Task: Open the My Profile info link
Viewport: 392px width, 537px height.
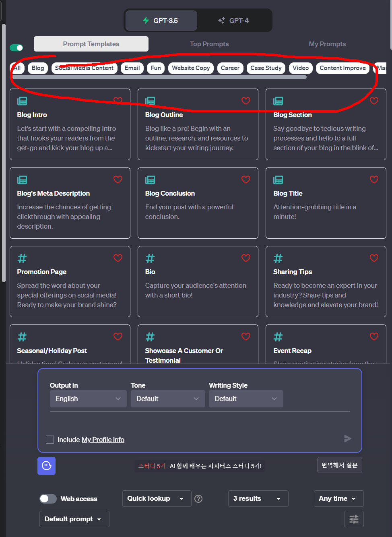Action: coord(103,440)
